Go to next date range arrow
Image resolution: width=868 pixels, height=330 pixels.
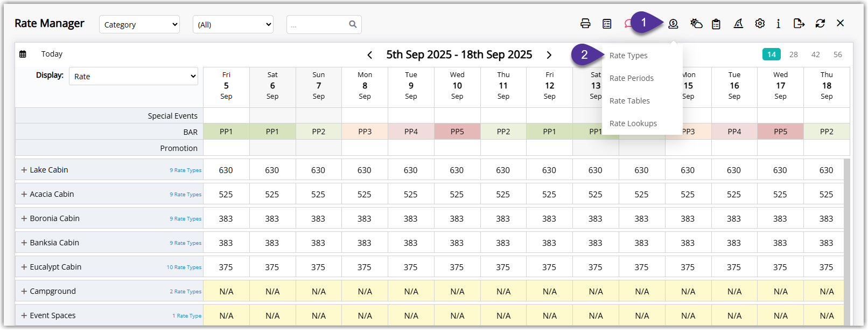tap(549, 55)
